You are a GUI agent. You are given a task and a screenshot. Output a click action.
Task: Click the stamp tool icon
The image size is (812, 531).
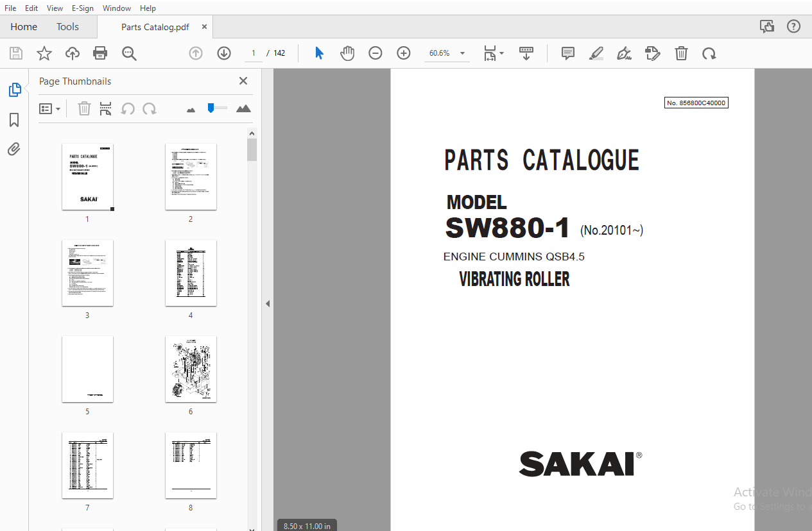653,53
